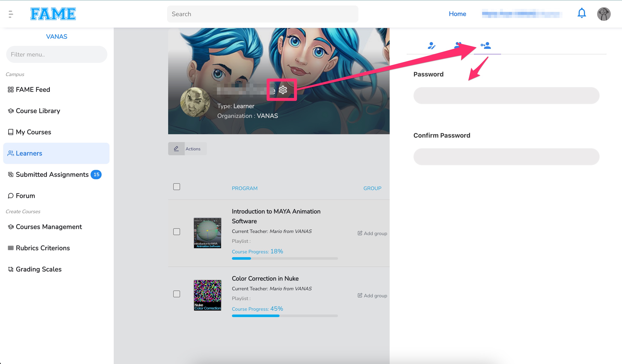Click Add group for Nuke course
This screenshot has width=622, height=364.
375,295
